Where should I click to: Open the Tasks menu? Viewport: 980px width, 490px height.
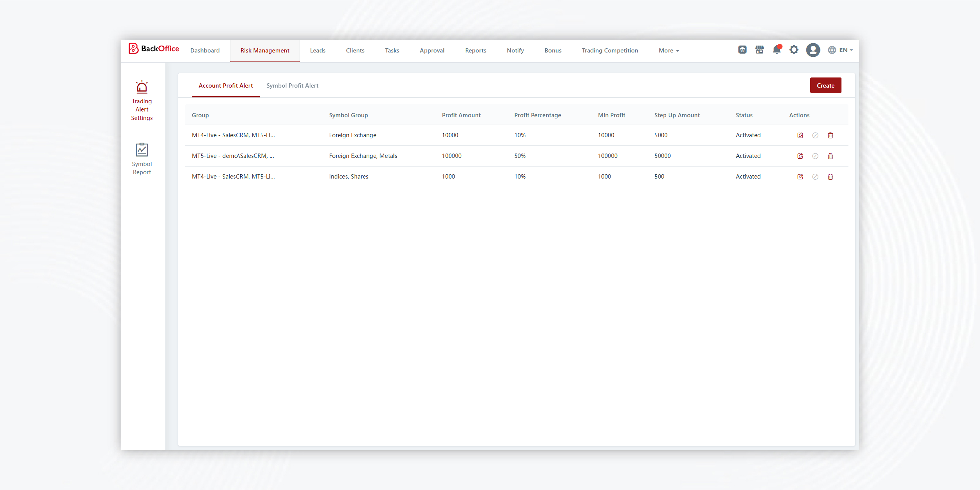pos(392,51)
